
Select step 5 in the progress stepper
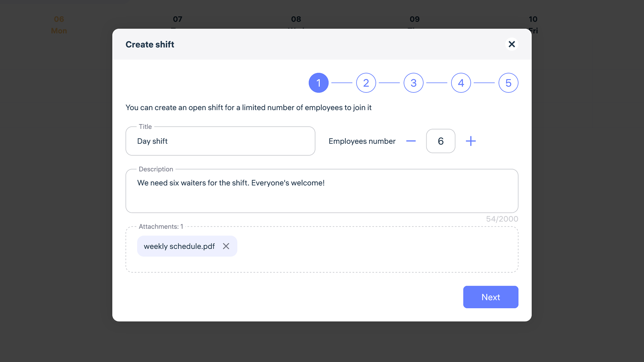coord(508,83)
